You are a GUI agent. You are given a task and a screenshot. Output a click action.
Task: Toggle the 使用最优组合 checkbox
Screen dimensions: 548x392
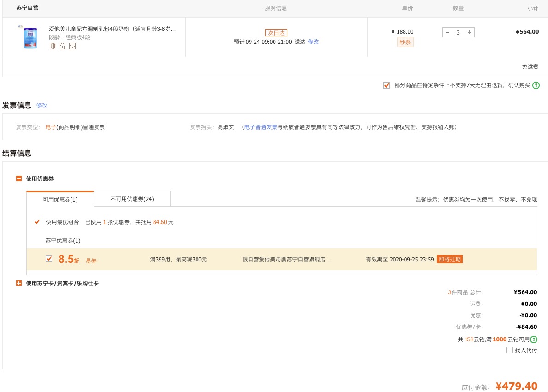(x=37, y=222)
